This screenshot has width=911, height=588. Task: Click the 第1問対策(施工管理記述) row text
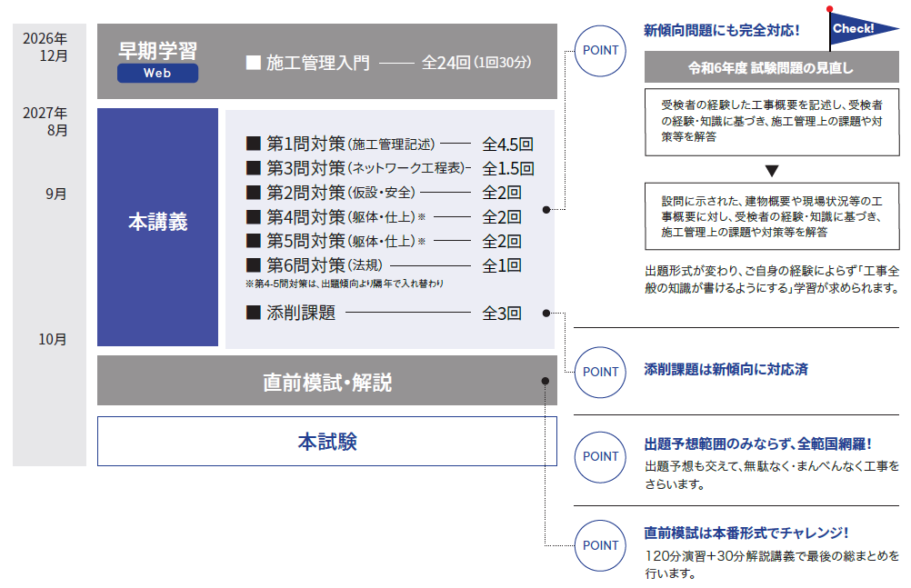(350, 144)
